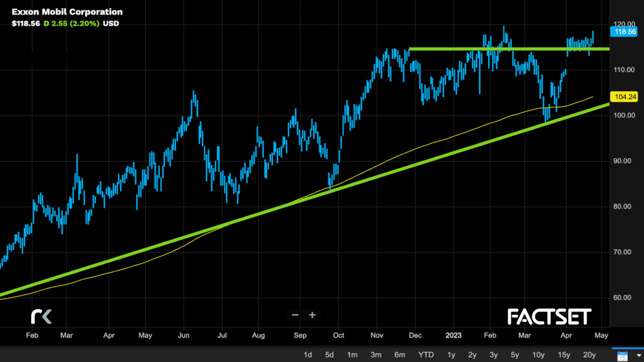The width and height of the screenshot is (644, 362).
Task: Click the zoom out minus button
Action: coord(295,315)
